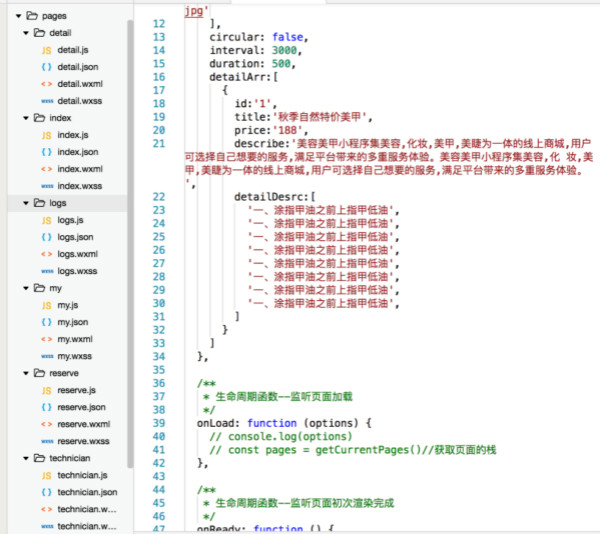The height and width of the screenshot is (534, 600).
Task: Click the file tree vertical scrollbar
Action: click(x=130, y=244)
